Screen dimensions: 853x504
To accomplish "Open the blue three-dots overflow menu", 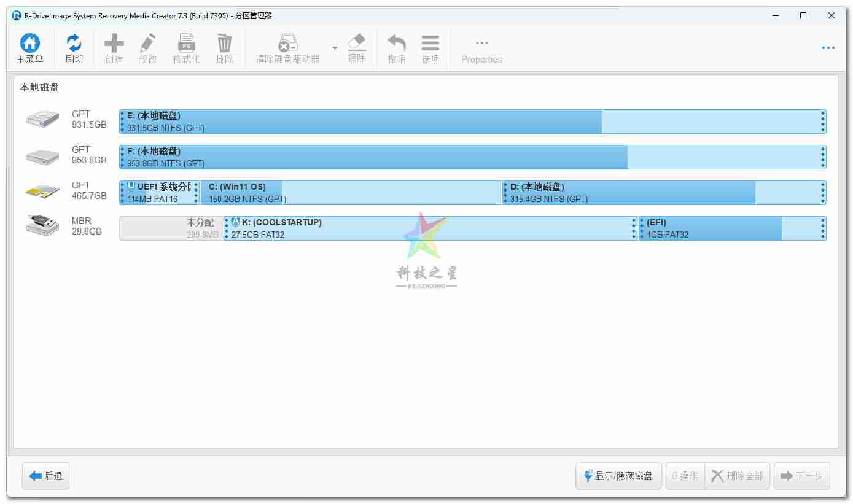I will tap(828, 48).
